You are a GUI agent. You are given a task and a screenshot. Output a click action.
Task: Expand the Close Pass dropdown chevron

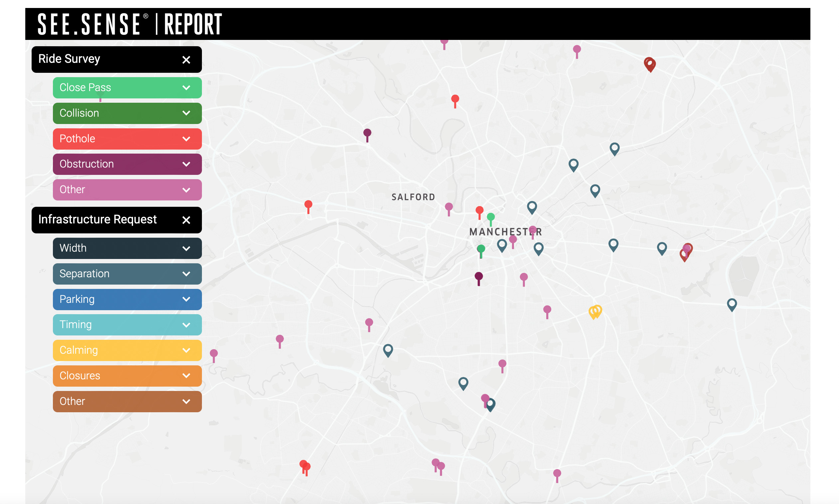186,88
